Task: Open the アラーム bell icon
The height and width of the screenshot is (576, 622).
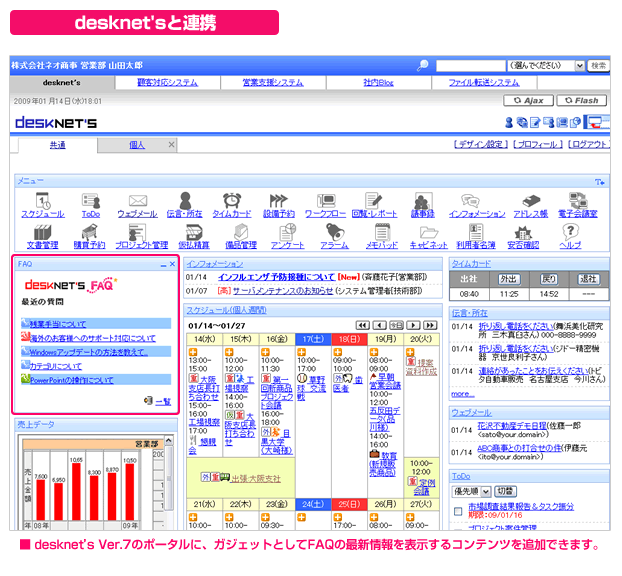Action: pos(335,232)
